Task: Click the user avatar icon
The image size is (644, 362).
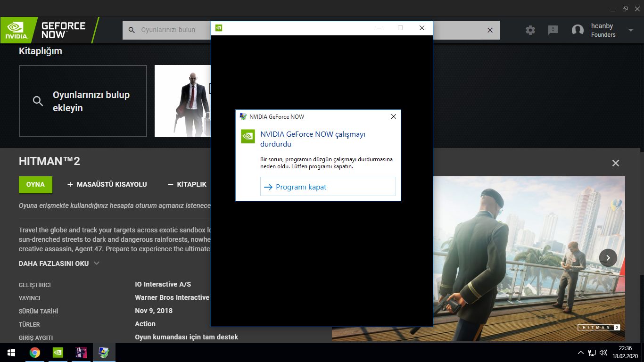Action: (578, 30)
